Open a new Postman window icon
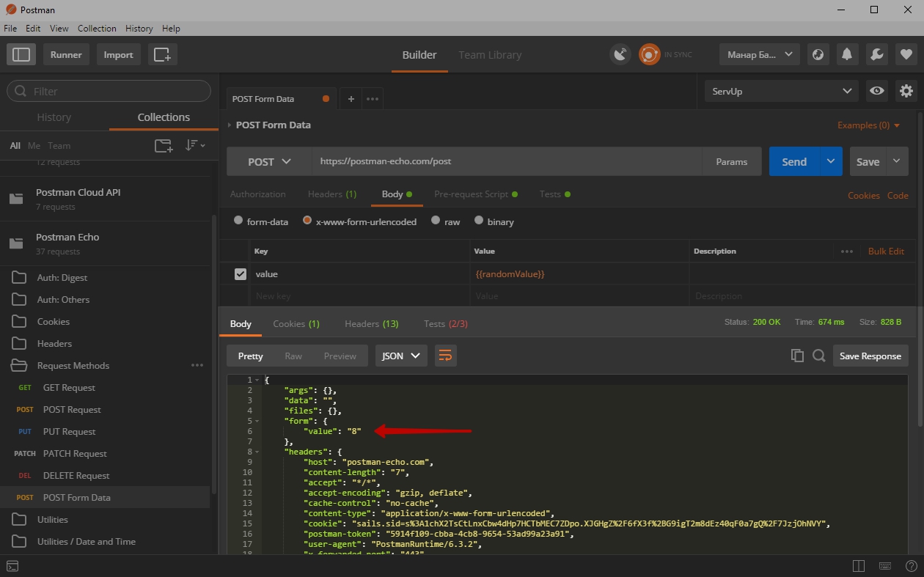Image resolution: width=924 pixels, height=577 pixels. pos(162,54)
